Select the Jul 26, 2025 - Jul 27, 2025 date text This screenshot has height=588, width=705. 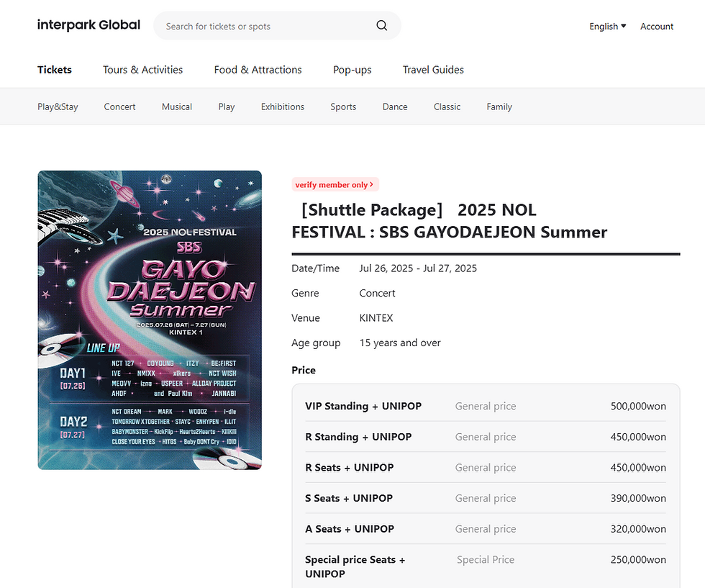tap(418, 268)
